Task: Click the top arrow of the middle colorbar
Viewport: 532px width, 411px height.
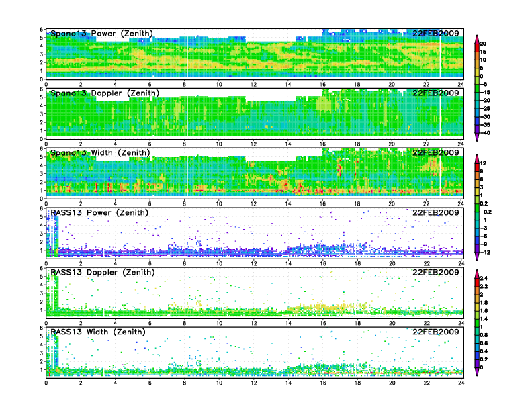Action: click(477, 158)
